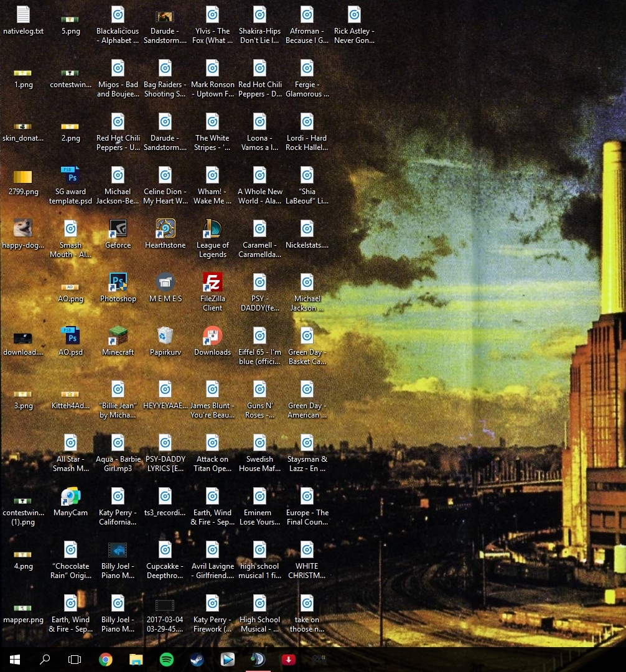Open the Downloads shortcut icon
This screenshot has width=626, height=672.
click(x=213, y=341)
